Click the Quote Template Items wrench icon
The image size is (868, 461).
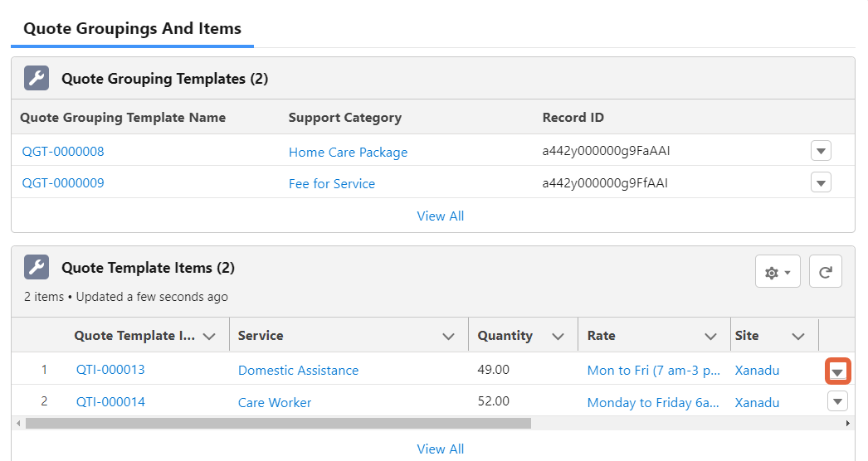tap(37, 268)
